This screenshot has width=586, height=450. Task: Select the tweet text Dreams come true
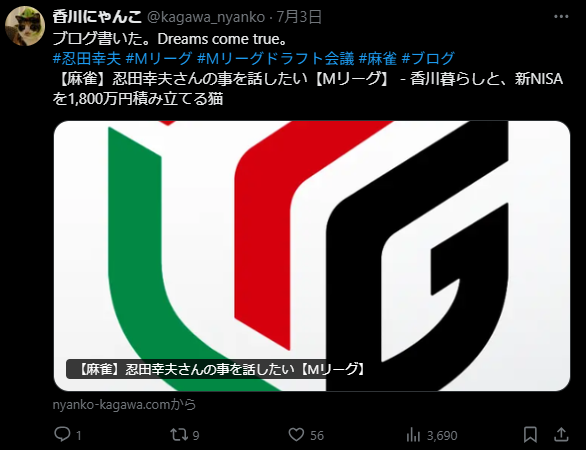pos(222,39)
